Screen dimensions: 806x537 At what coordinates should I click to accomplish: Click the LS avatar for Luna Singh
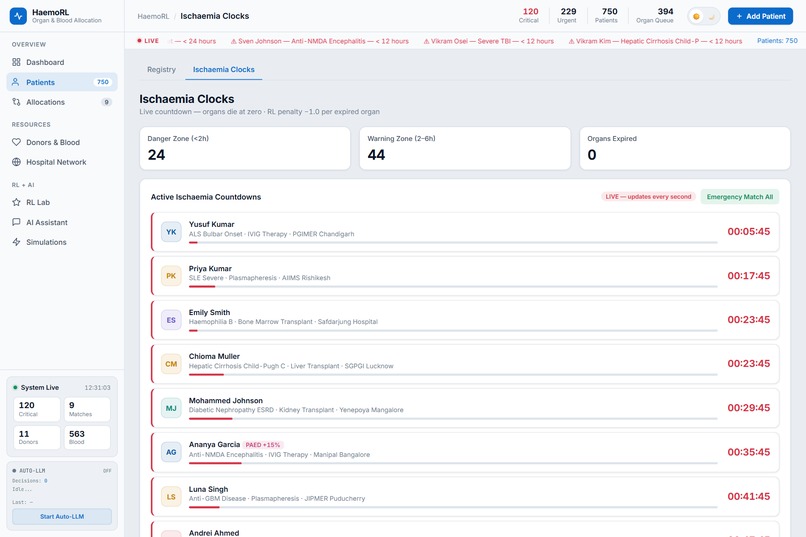pos(171,497)
